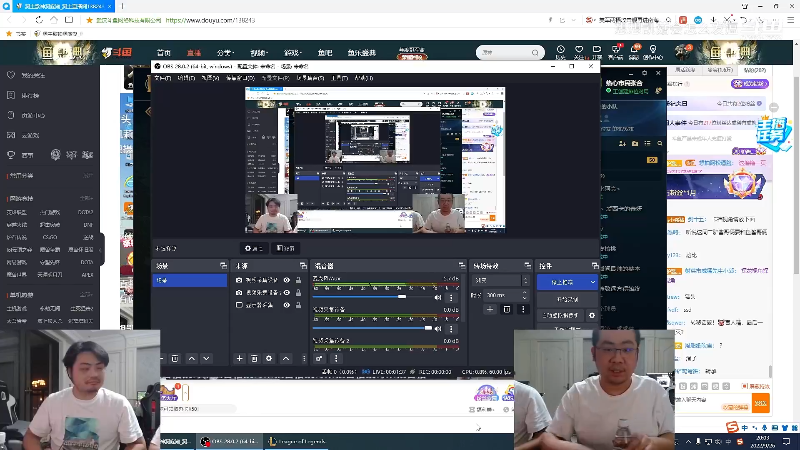This screenshot has height=450, width=800.
Task: Open virtual camera settings gear
Action: coord(592,315)
